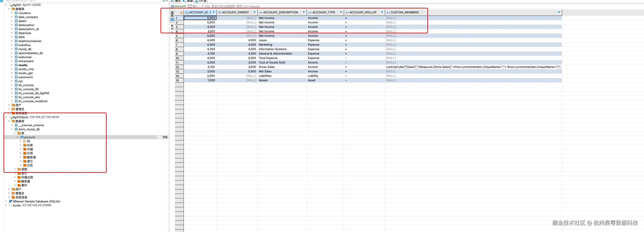Image resolution: width=644 pixels, height=232 pixels.
Task: Select the seatunnel database tree item
Action: 25,57
